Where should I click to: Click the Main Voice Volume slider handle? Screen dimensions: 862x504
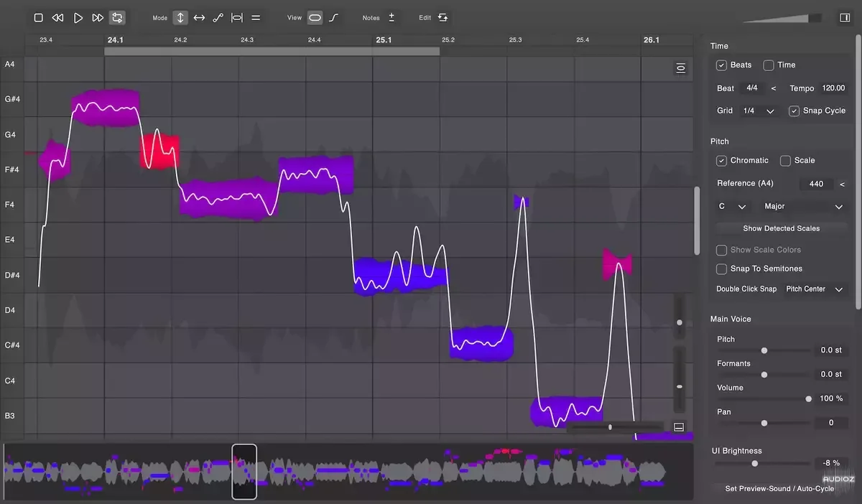(x=809, y=398)
